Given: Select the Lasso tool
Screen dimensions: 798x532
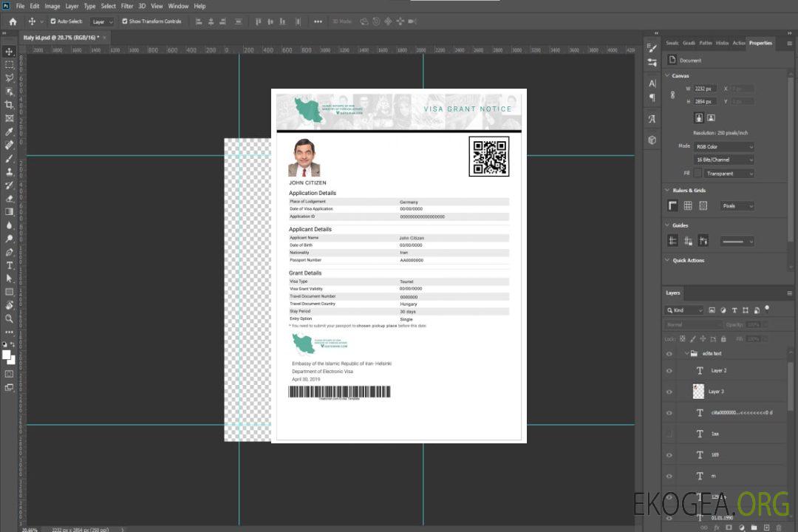Looking at the screenshot, I should (9, 78).
